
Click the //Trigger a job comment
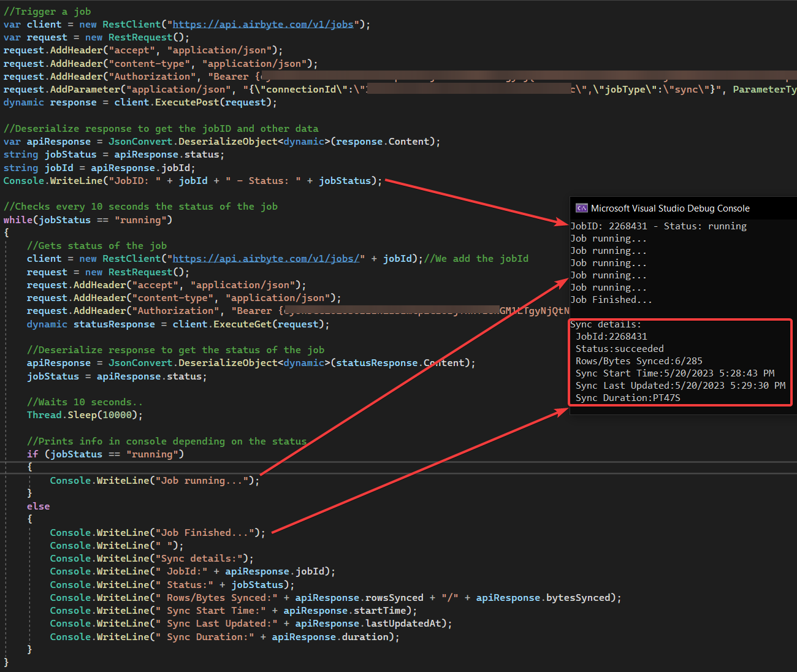click(x=47, y=11)
